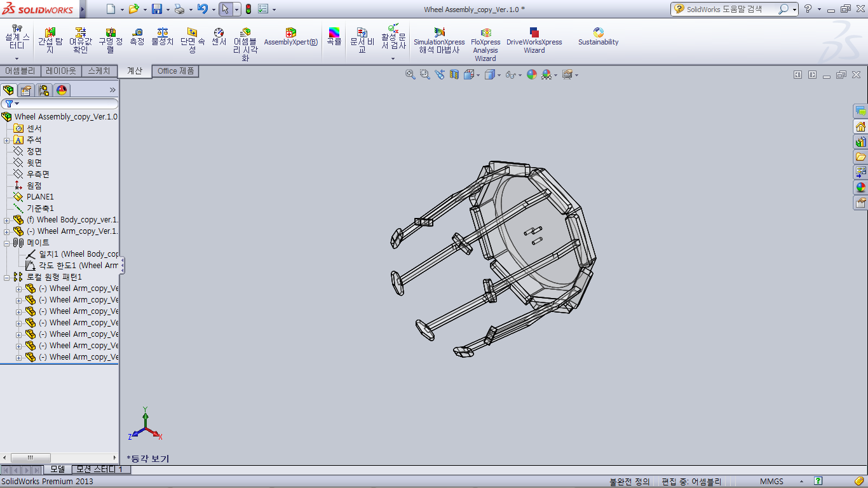Open the Sustainability tool
Image resolution: width=868 pixels, height=488 pixels.
(598, 37)
